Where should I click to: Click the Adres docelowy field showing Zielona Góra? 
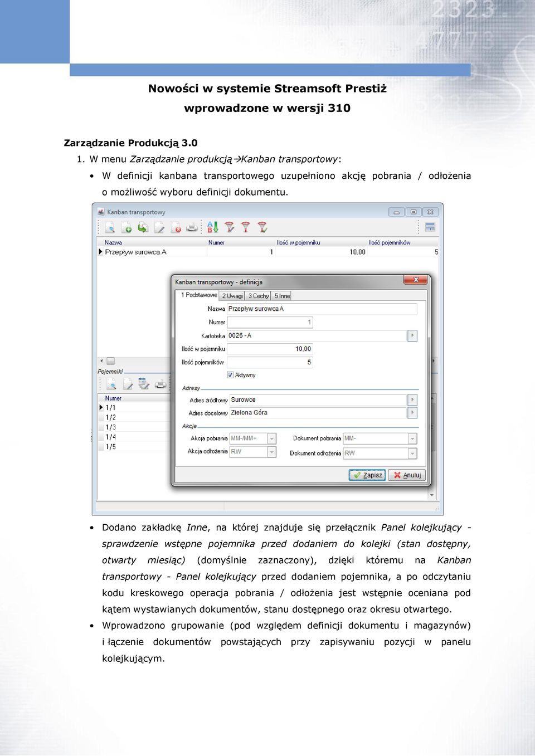point(318,413)
